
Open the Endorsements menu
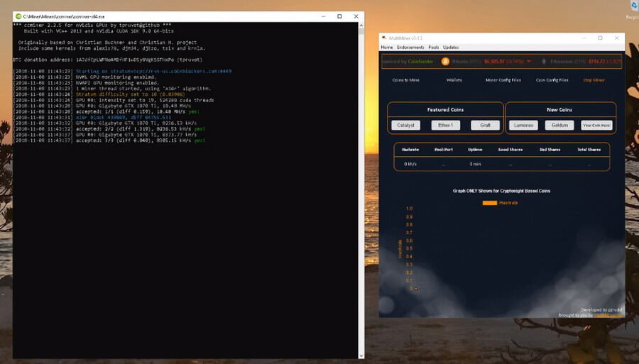tap(410, 48)
